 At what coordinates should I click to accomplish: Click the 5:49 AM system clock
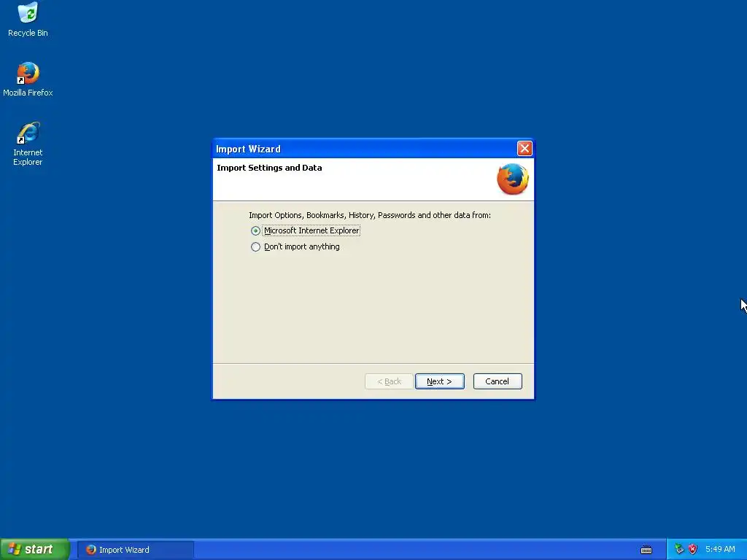point(720,549)
